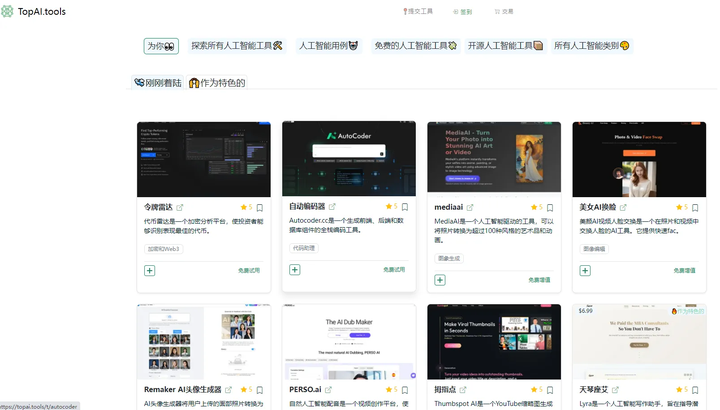Add 美女AI换脸 using its plus icon
Image resolution: width=720 pixels, height=410 pixels.
pyautogui.click(x=585, y=270)
